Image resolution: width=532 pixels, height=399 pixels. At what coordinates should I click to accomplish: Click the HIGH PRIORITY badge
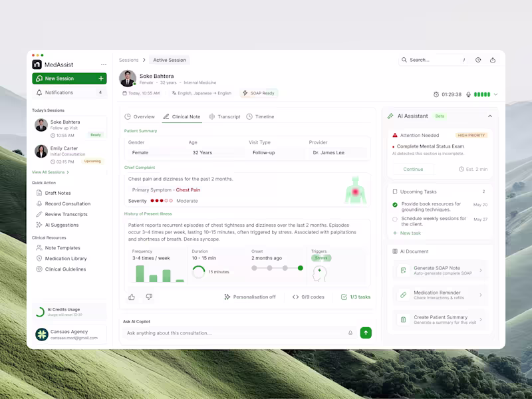471,135
